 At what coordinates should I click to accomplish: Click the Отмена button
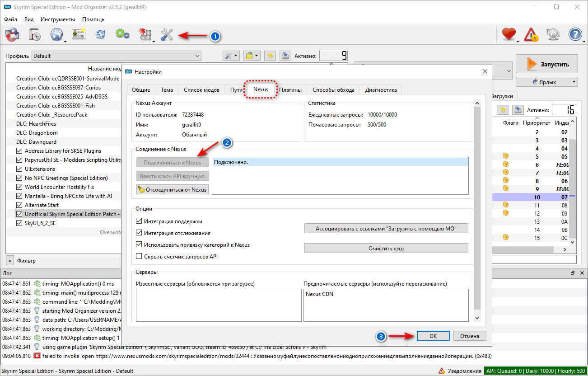(x=469, y=336)
